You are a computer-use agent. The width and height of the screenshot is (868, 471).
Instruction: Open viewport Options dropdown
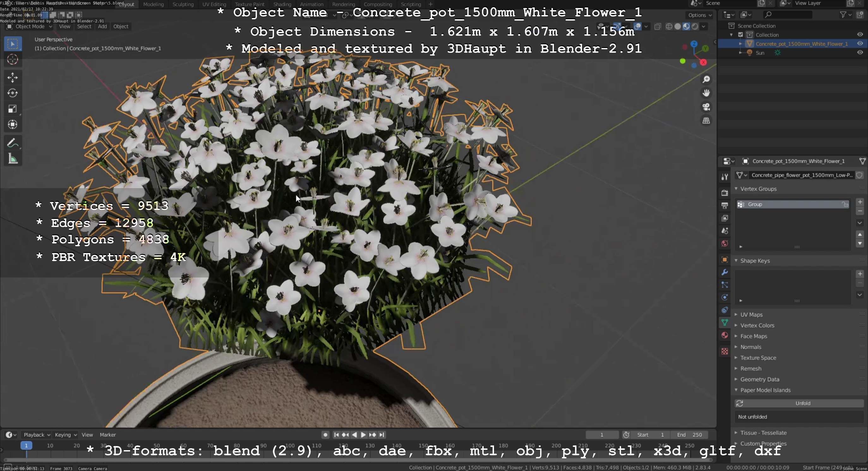click(x=700, y=15)
